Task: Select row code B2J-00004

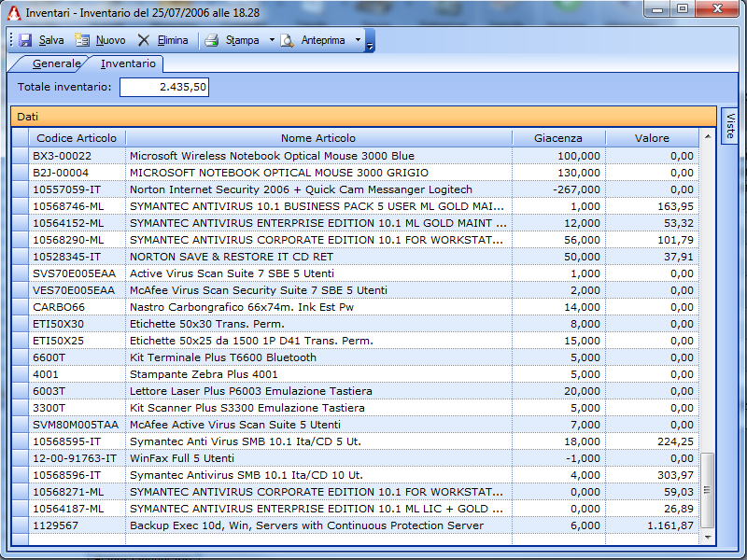Action: pyautogui.click(x=61, y=173)
